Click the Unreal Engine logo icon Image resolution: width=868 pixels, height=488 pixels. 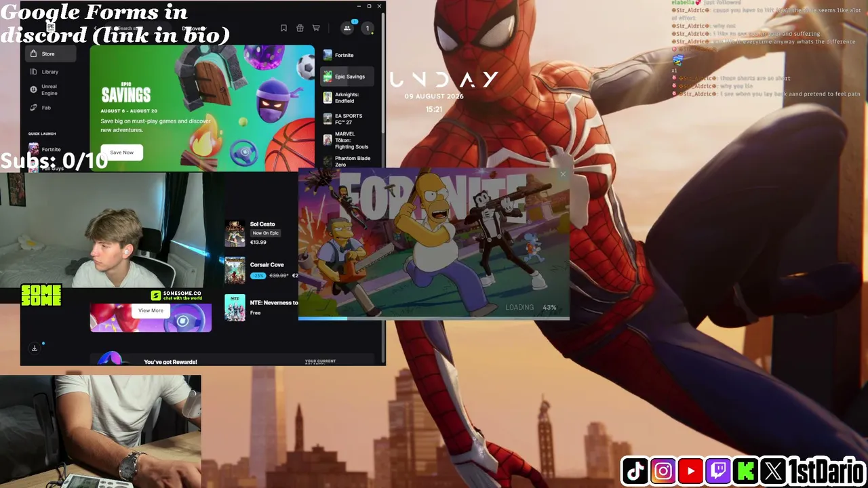[x=33, y=89]
